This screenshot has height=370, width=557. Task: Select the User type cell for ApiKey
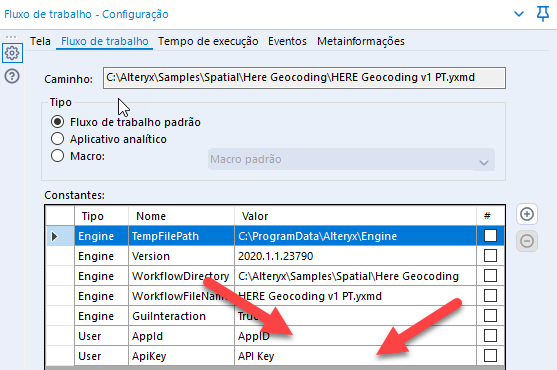click(101, 356)
